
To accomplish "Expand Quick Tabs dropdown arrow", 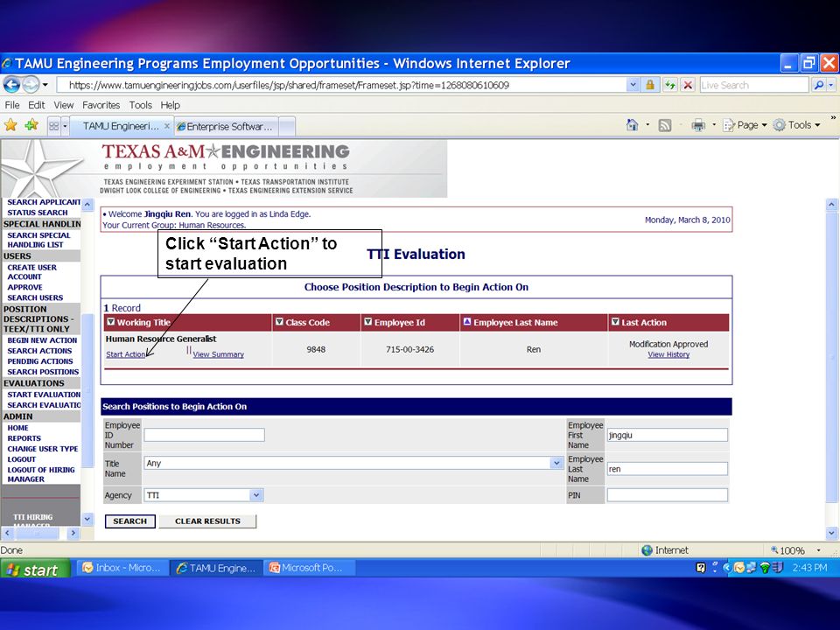I will (x=66, y=126).
